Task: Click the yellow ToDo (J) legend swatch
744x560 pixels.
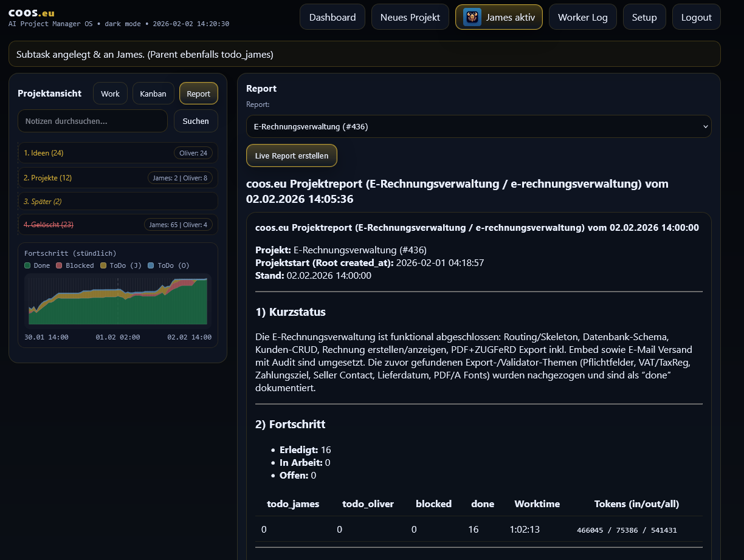Action: pyautogui.click(x=103, y=265)
